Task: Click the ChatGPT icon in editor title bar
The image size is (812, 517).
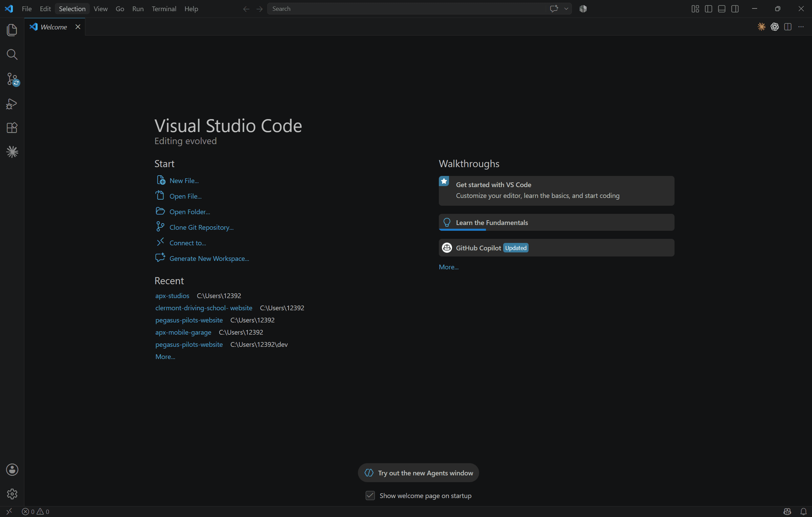Action: (x=775, y=27)
